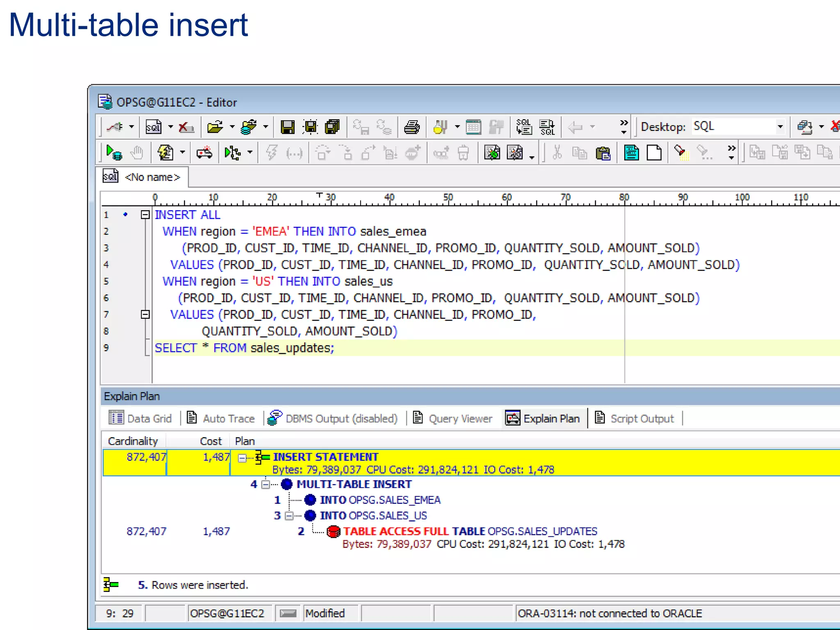The image size is (840, 630).
Task: Click the Save all files icon
Action: coord(332,127)
